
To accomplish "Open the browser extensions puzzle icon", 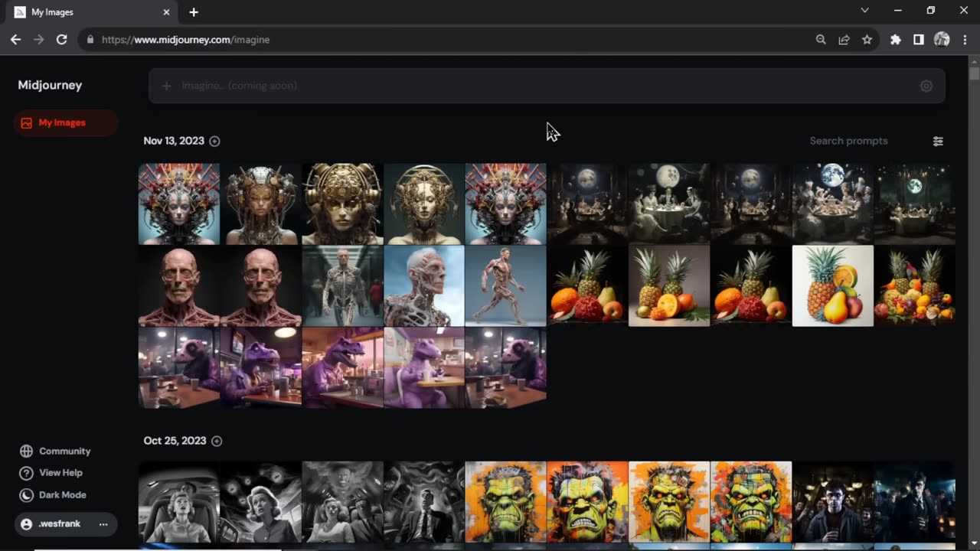I will (895, 39).
